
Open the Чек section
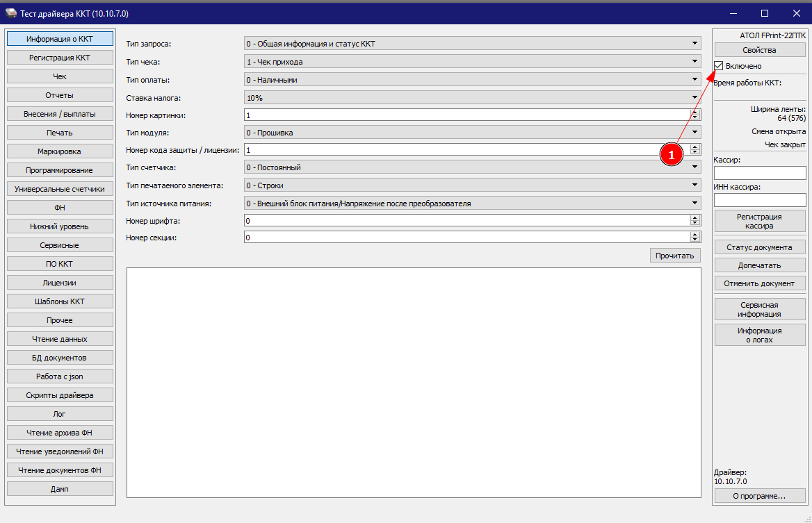[60, 76]
